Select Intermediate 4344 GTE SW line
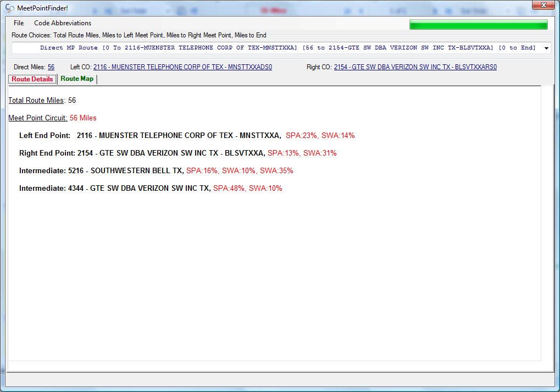560x392 pixels. click(x=151, y=188)
